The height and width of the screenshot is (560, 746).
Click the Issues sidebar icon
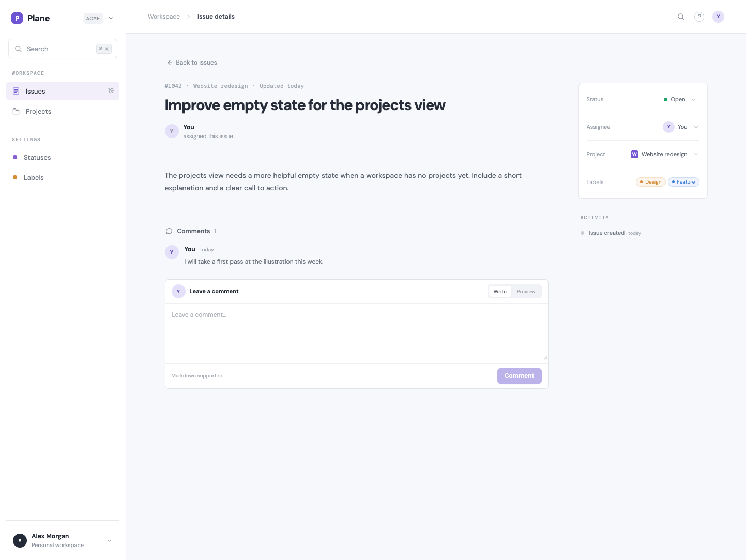pos(16,91)
